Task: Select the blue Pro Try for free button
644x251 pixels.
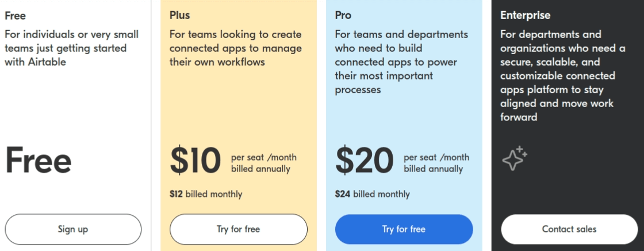Action: 404,229
